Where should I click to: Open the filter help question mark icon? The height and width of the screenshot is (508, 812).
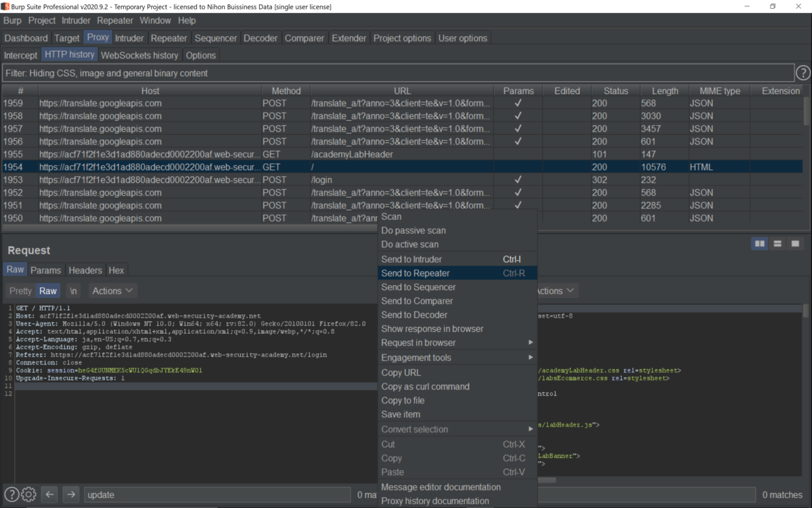click(x=803, y=73)
